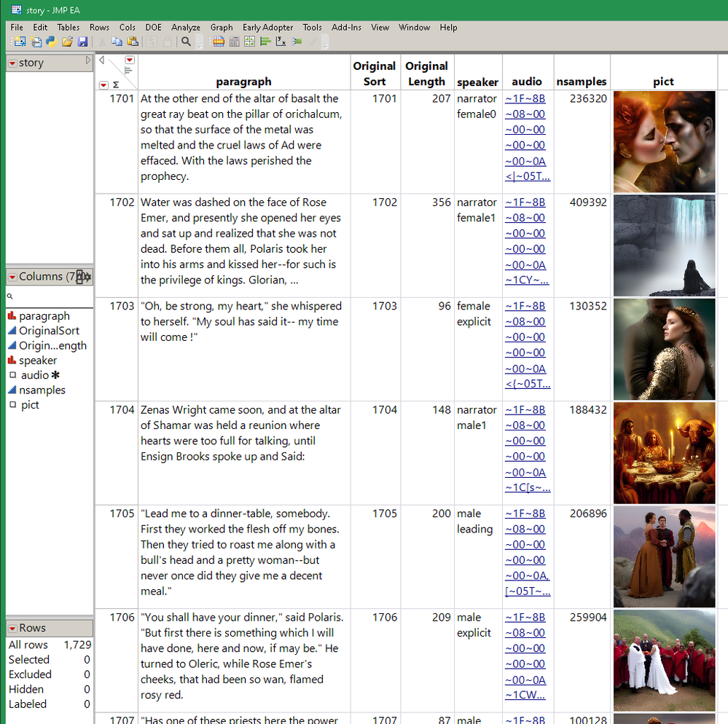This screenshot has height=724, width=728.
Task: Click the Save disk icon
Action: tap(82, 42)
